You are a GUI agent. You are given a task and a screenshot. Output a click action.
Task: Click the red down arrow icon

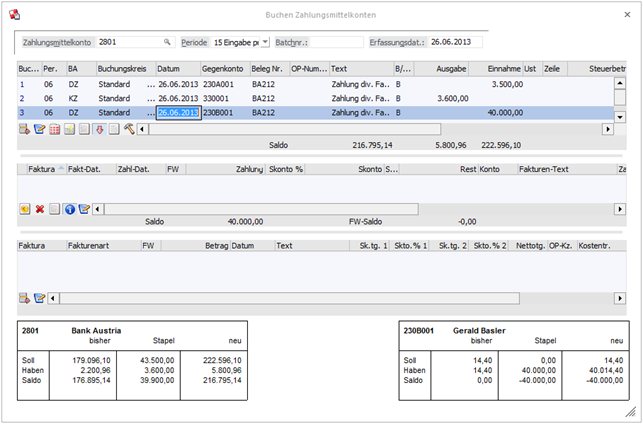coord(99,129)
